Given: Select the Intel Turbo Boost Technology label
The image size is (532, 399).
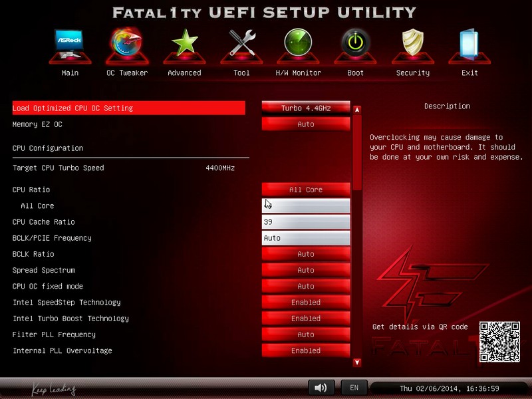Looking at the screenshot, I should tap(70, 319).
